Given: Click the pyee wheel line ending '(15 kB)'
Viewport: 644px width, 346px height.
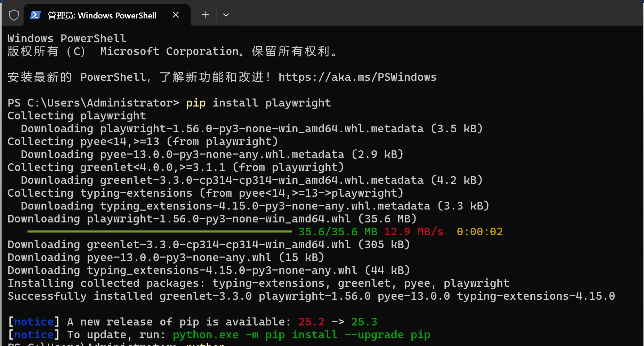Looking at the screenshot, I should tap(166, 258).
